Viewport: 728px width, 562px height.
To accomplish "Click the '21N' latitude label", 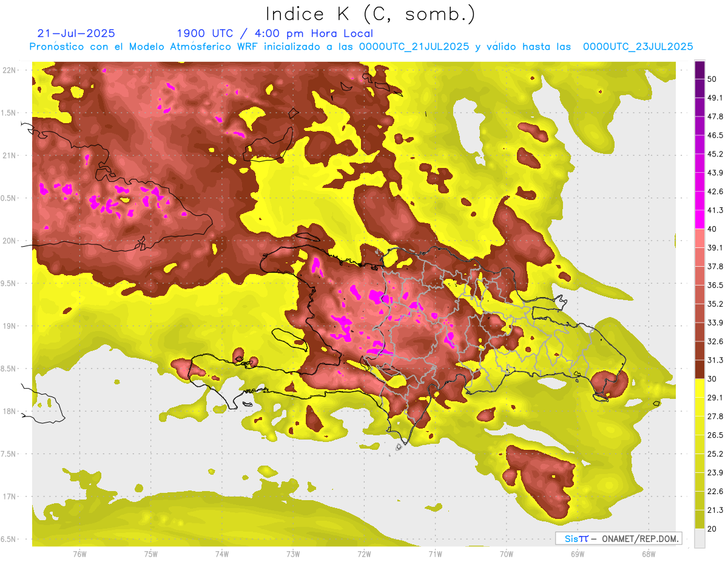I will click(x=8, y=156).
